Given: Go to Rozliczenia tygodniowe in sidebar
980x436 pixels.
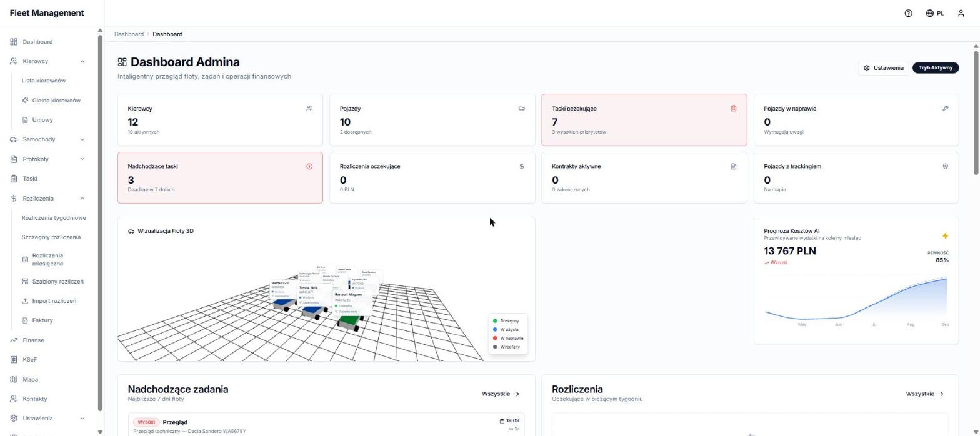Looking at the screenshot, I should [54, 218].
